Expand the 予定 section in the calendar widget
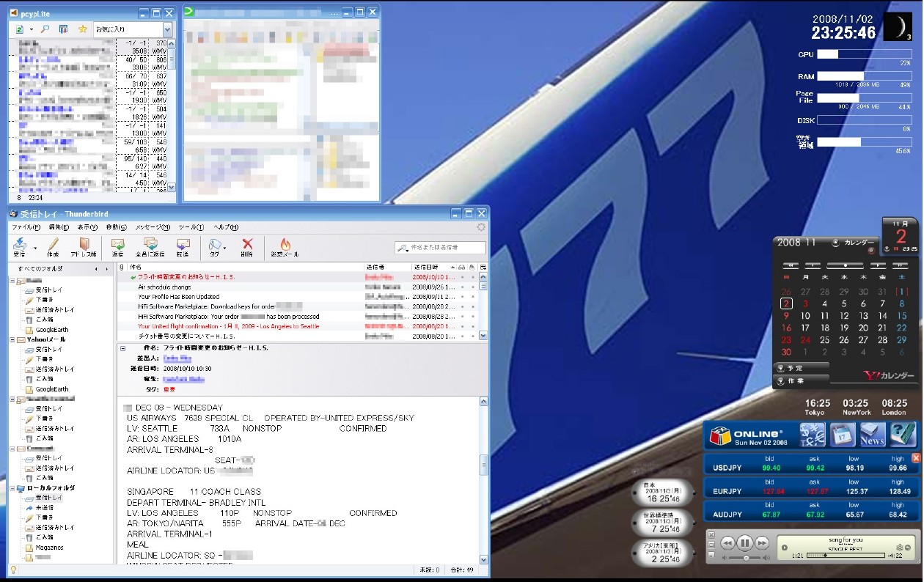The width and height of the screenshot is (924, 582). coord(780,367)
